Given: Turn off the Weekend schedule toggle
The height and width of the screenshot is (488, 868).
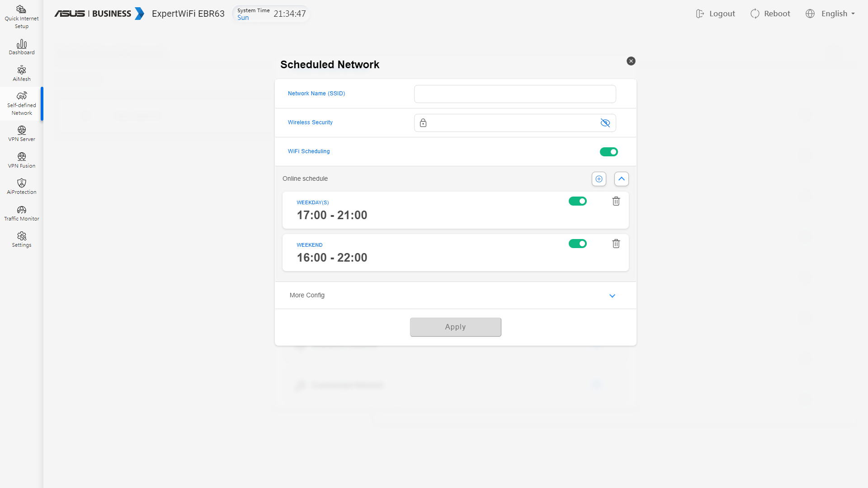Looking at the screenshot, I should 577,244.
